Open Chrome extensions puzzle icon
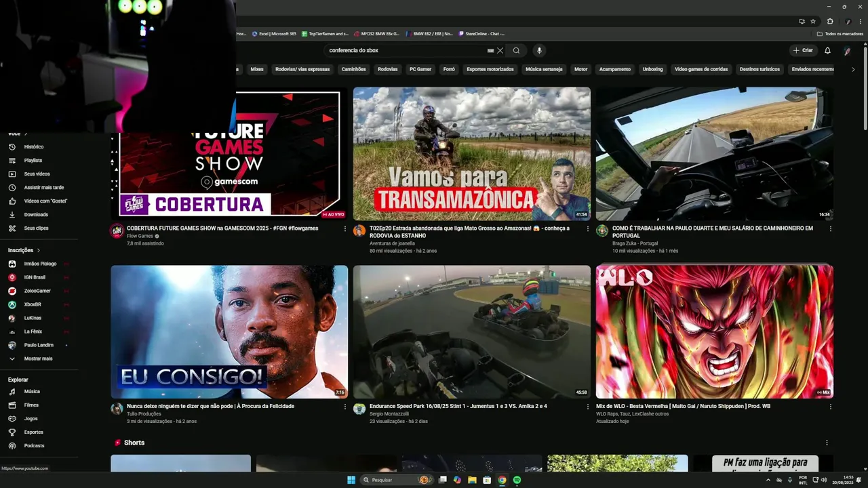 (x=830, y=21)
